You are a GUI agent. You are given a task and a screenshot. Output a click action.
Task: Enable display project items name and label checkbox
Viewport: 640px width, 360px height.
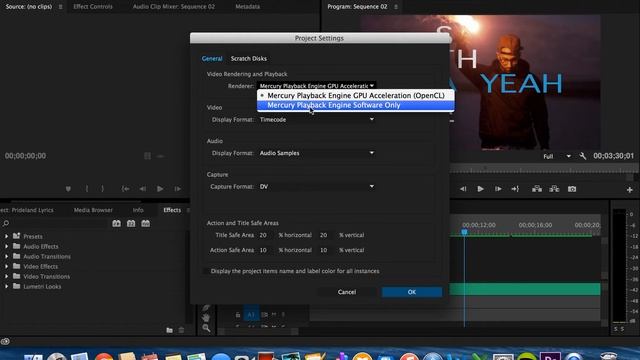[x=206, y=271]
